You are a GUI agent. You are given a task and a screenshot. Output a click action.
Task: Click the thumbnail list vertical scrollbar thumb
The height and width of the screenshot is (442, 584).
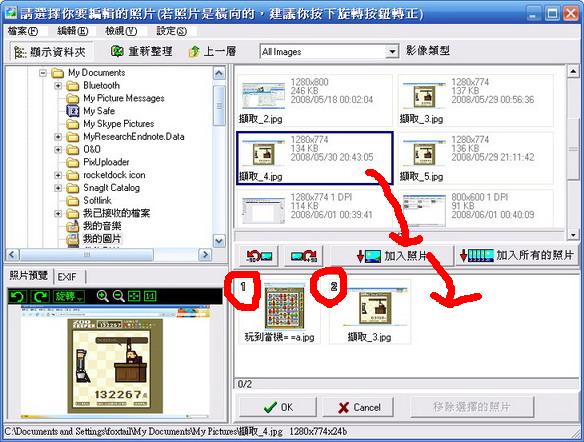click(573, 149)
